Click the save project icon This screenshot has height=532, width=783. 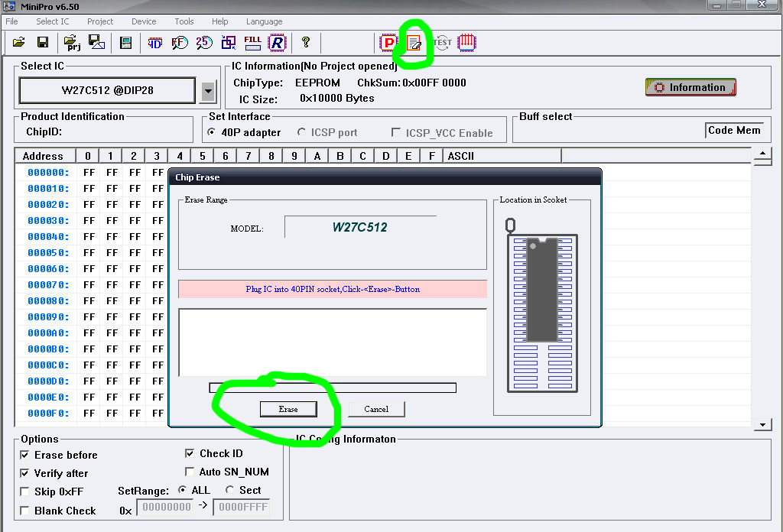pyautogui.click(x=96, y=42)
